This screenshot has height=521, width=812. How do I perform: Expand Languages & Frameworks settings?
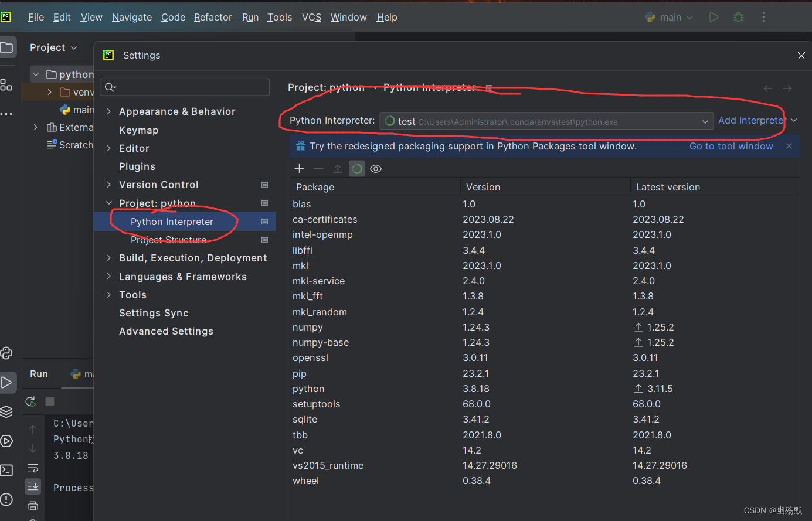coord(109,277)
